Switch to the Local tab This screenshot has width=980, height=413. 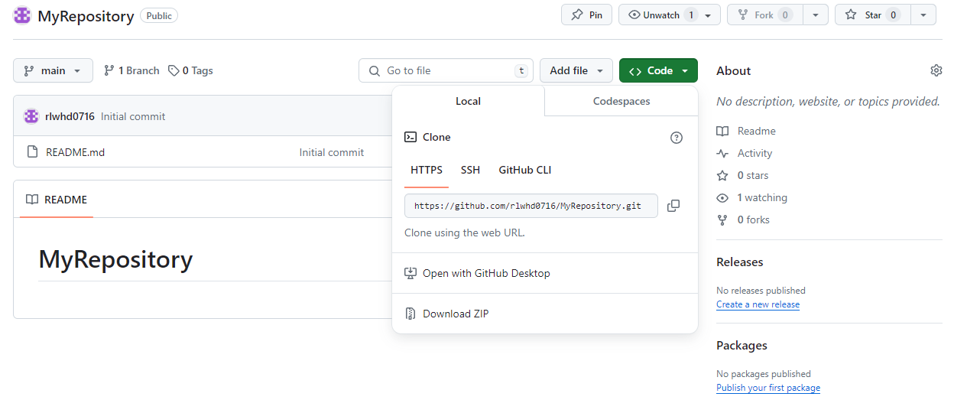468,101
